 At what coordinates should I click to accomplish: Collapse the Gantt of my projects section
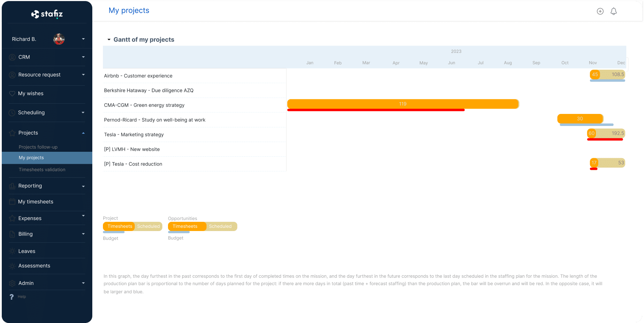click(x=109, y=40)
